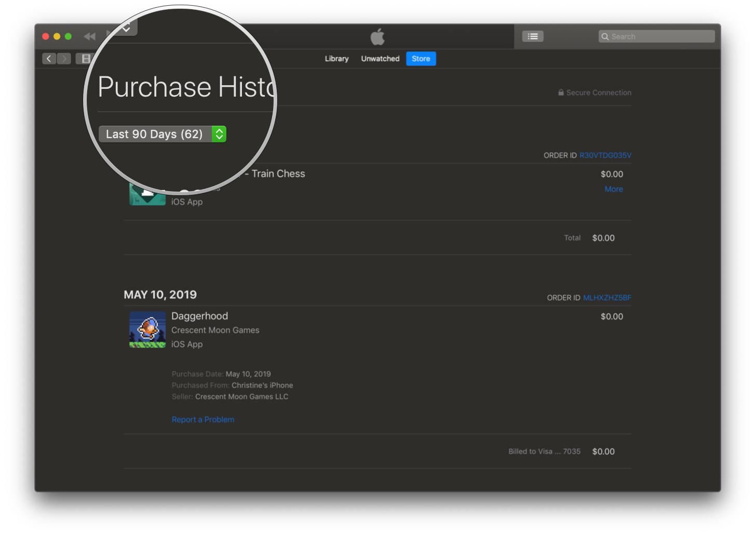
Task: Open order ID R30VTDG035V link
Action: (x=605, y=155)
